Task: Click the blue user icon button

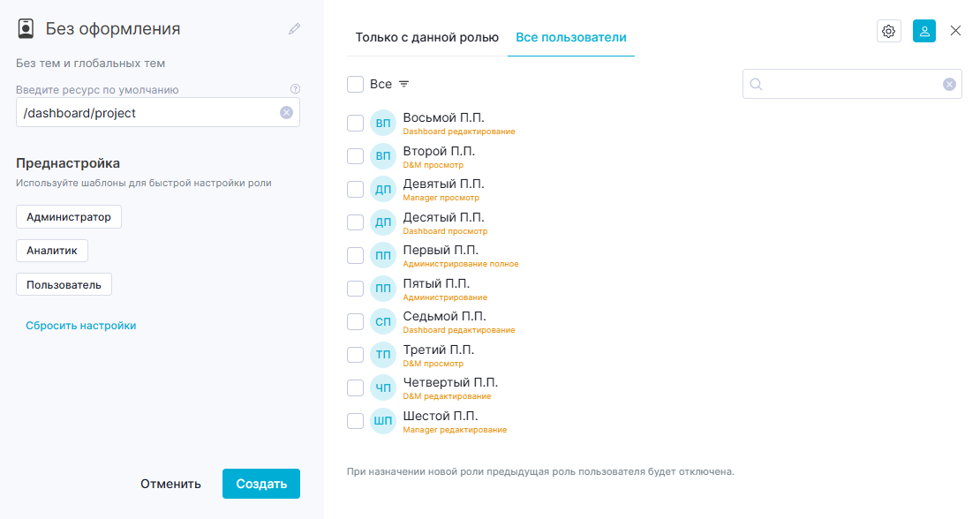Action: (x=924, y=31)
